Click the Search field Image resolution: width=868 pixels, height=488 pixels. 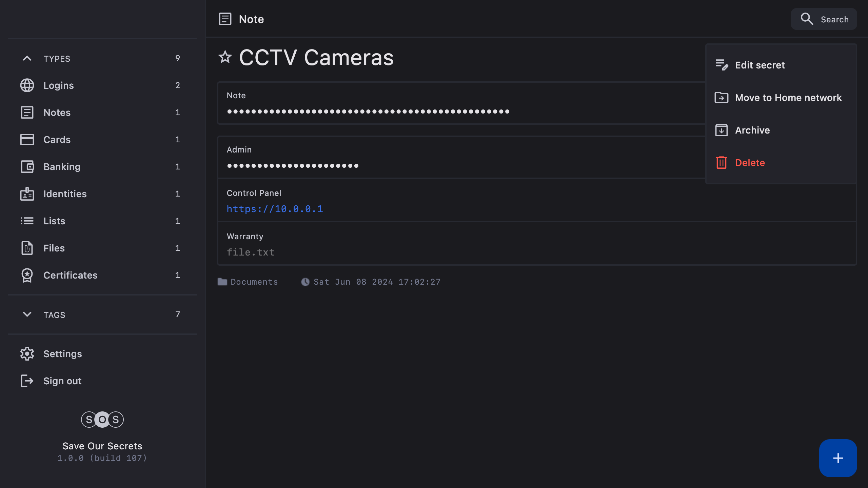(824, 19)
